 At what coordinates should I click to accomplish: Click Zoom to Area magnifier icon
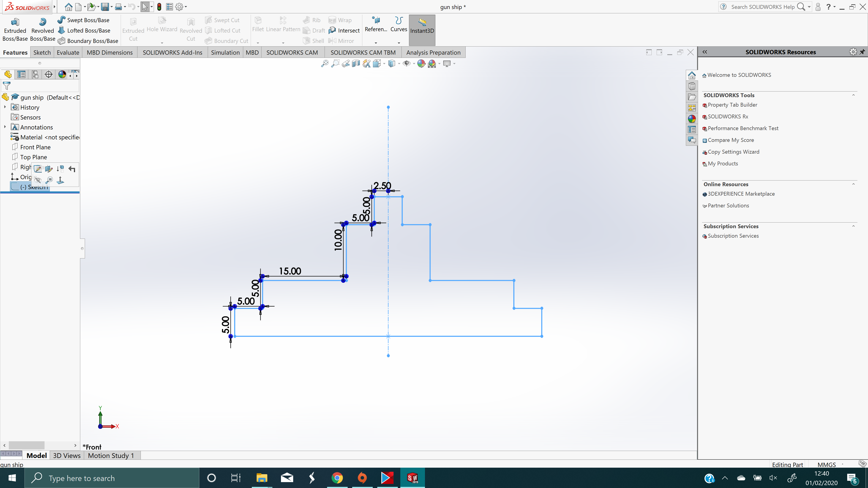[x=335, y=63]
